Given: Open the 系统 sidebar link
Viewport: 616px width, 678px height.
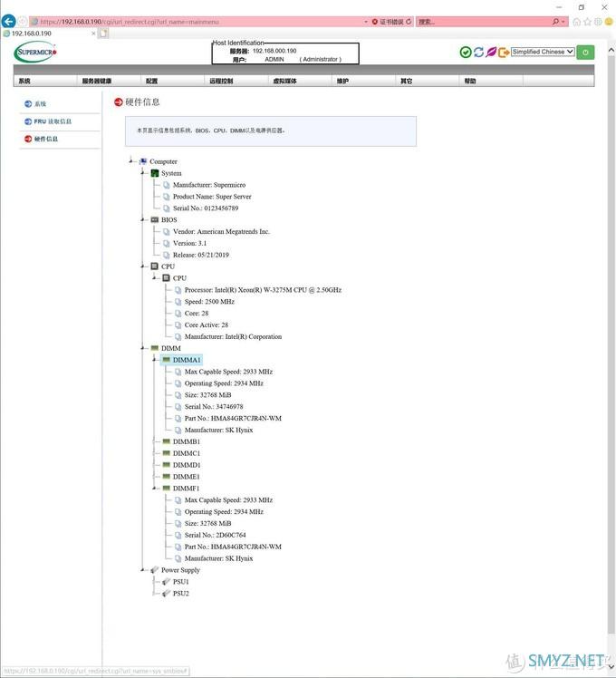Looking at the screenshot, I should point(40,103).
